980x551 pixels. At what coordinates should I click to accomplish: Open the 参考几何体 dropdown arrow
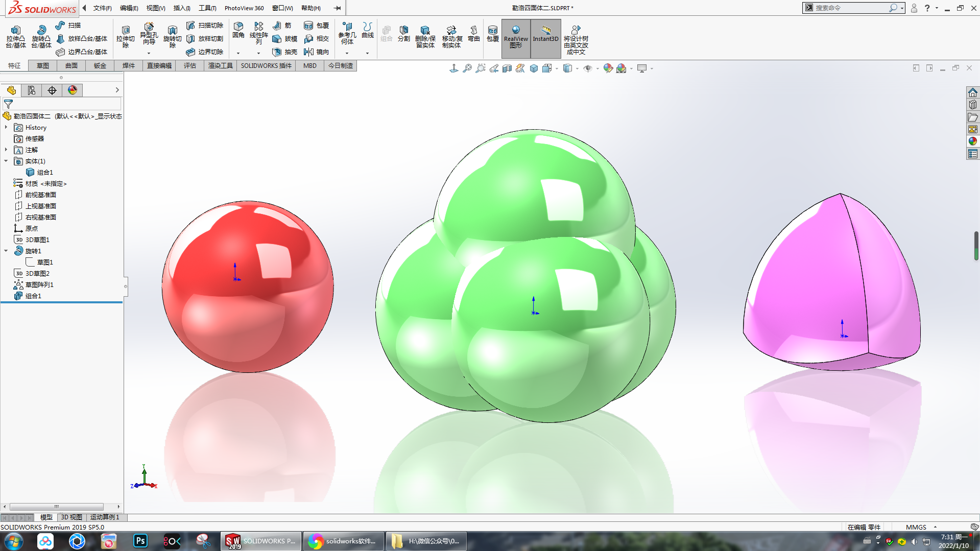(347, 53)
